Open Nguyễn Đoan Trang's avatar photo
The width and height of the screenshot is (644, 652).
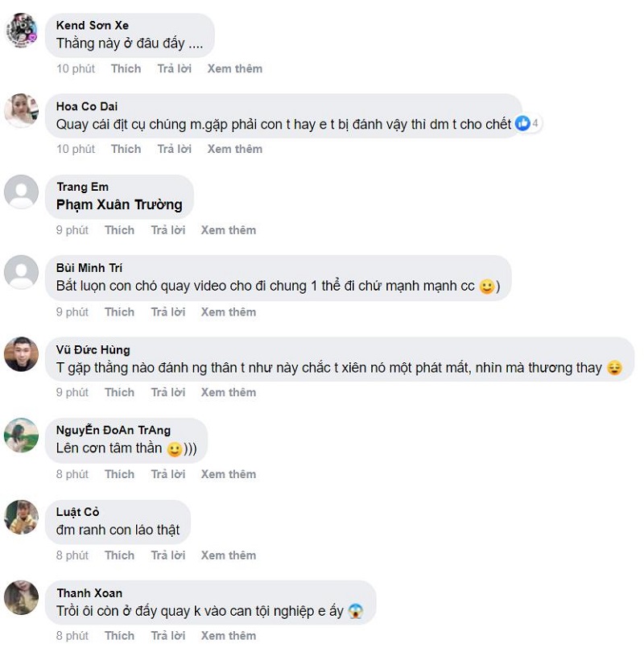pyautogui.click(x=21, y=435)
